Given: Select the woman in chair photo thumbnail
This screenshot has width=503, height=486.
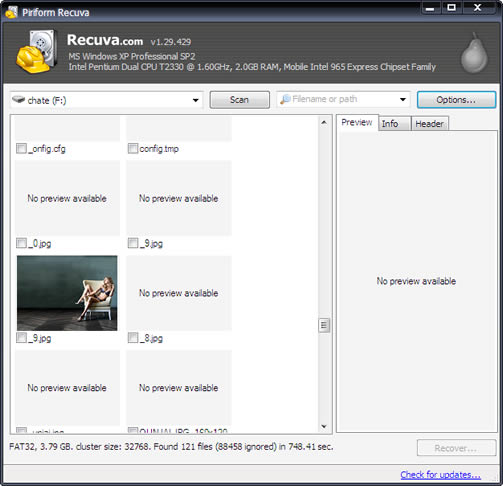Looking at the screenshot, I should pyautogui.click(x=67, y=293).
